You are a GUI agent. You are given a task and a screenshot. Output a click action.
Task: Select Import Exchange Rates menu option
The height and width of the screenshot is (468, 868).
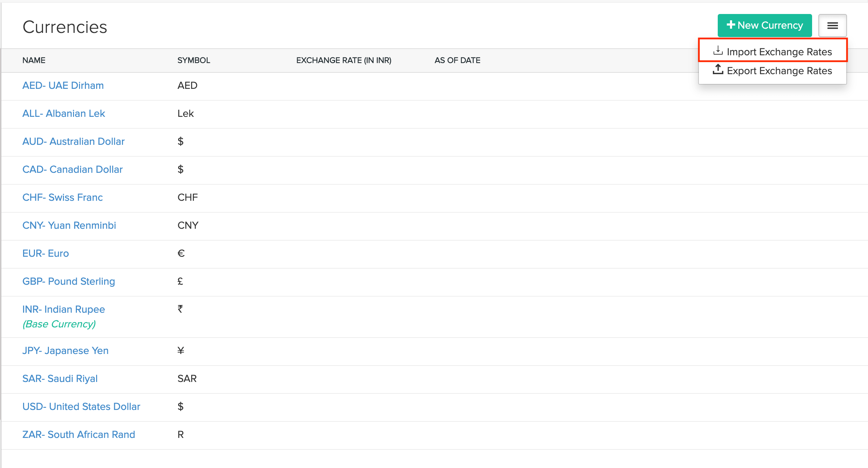click(x=779, y=52)
